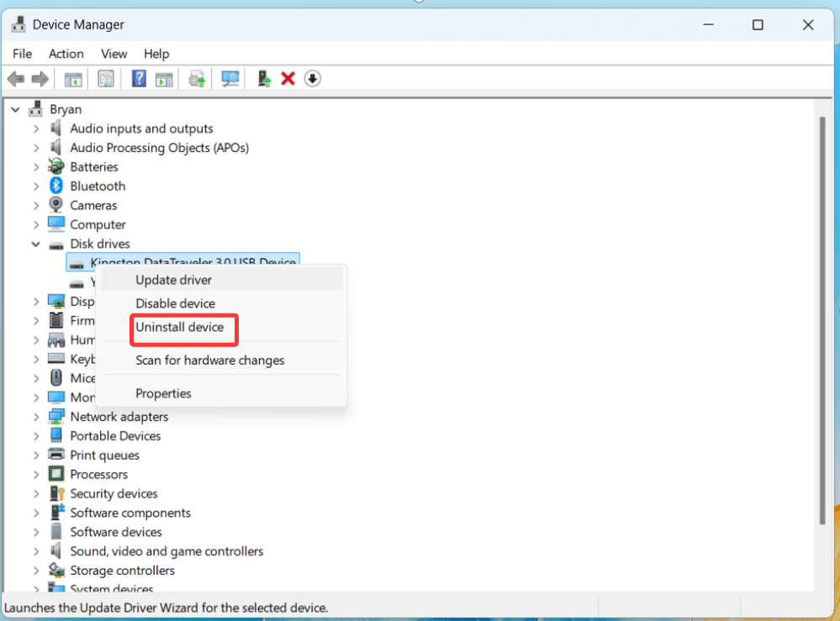Click the Forward navigation arrow
840x621 pixels.
[38, 78]
